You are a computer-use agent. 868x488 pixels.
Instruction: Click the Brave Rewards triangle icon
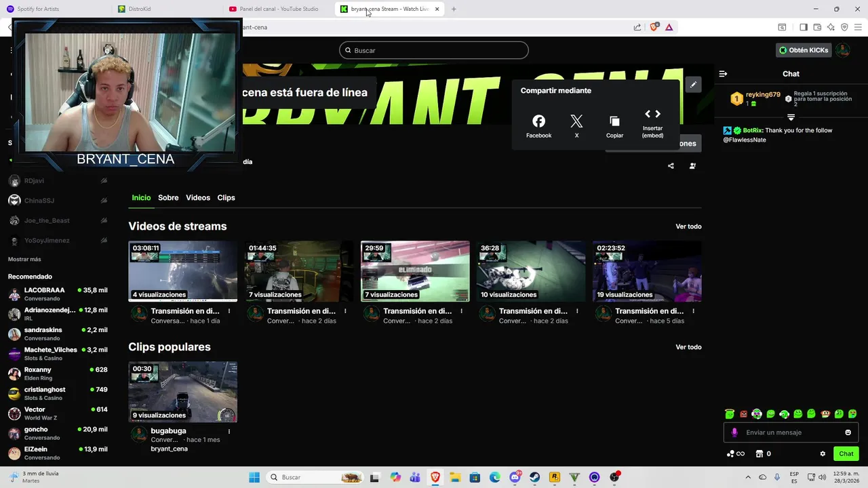[x=669, y=27]
